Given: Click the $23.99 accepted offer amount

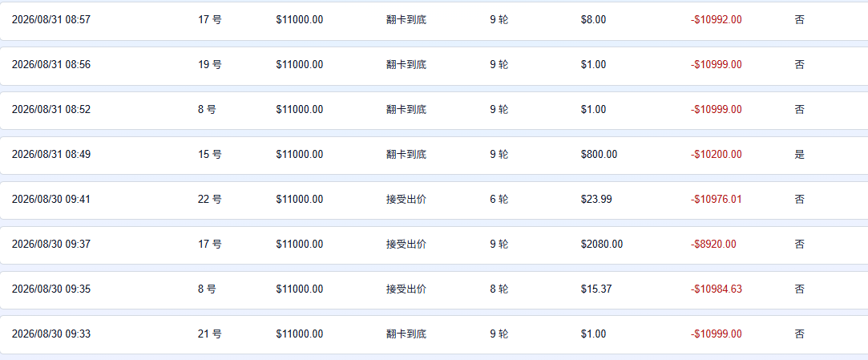Looking at the screenshot, I should pos(596,200).
